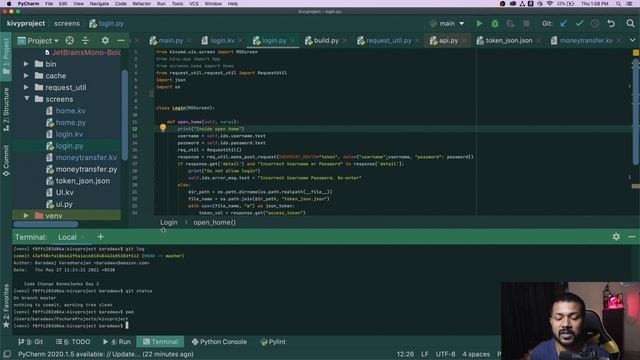The height and width of the screenshot is (360, 640).
Task: Click yellow inspection warning indicator in editor
Action: (636, 53)
